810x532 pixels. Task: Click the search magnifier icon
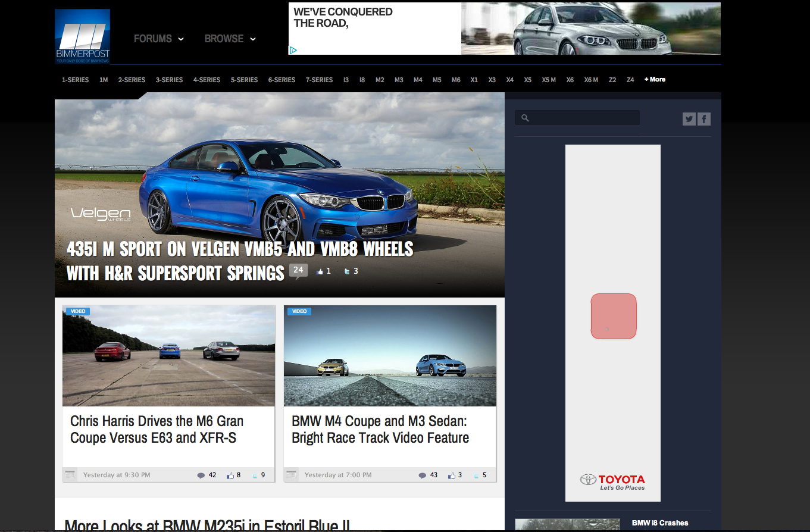pos(525,118)
